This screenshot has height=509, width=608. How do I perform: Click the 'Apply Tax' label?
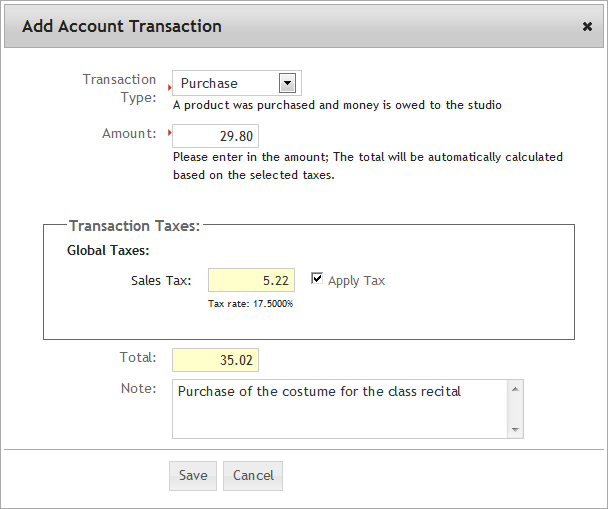[x=356, y=280]
